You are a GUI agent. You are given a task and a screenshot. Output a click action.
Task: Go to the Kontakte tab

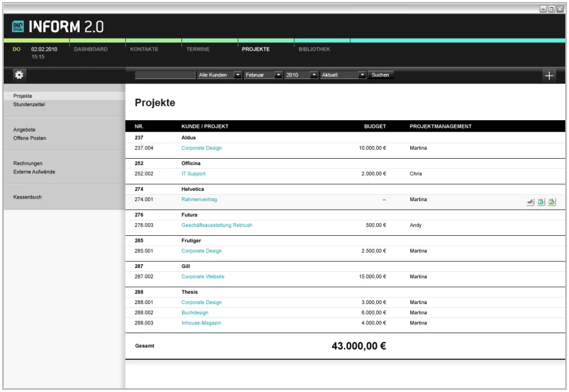144,49
